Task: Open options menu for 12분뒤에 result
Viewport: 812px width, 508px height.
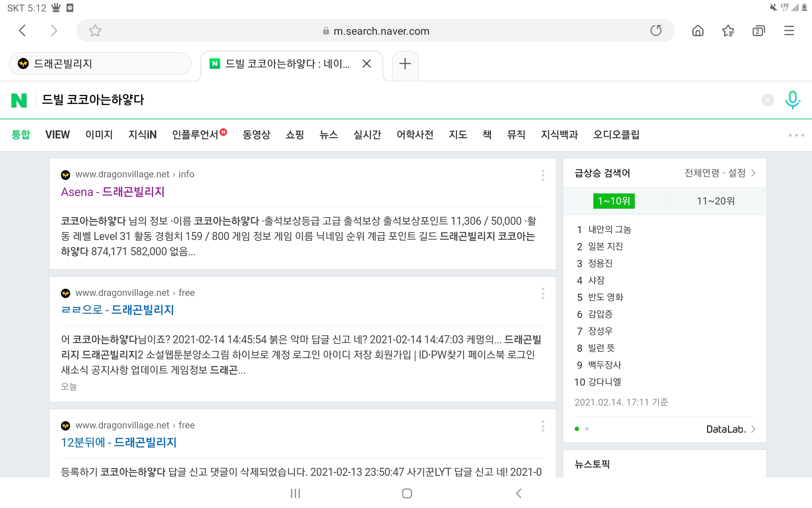Action: tap(543, 426)
